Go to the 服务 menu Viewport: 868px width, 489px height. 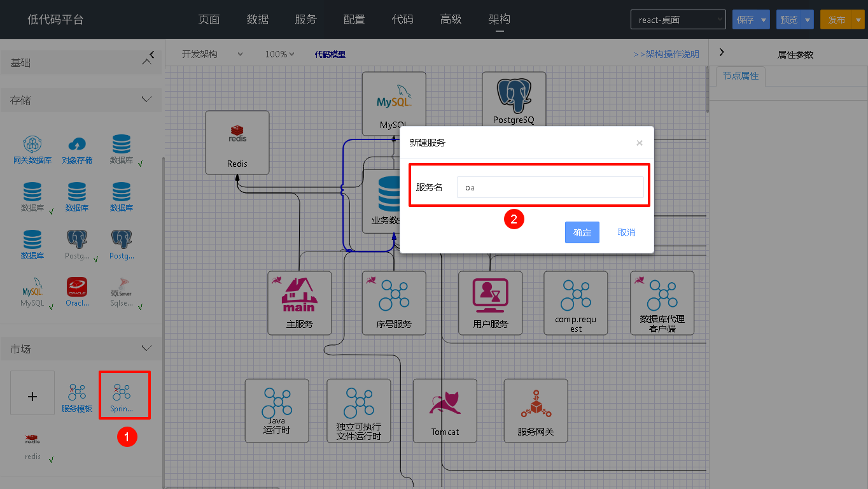[305, 20]
